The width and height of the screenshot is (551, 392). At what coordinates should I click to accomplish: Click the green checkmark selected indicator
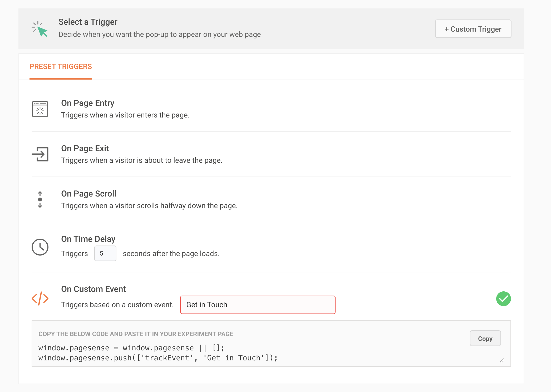pos(503,299)
